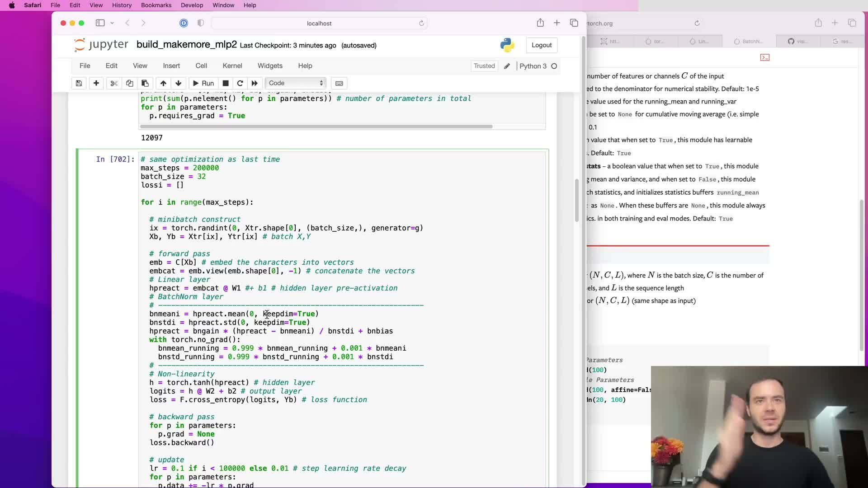The width and height of the screenshot is (868, 488).
Task: Insert cell below with plus icon
Action: pyautogui.click(x=96, y=83)
